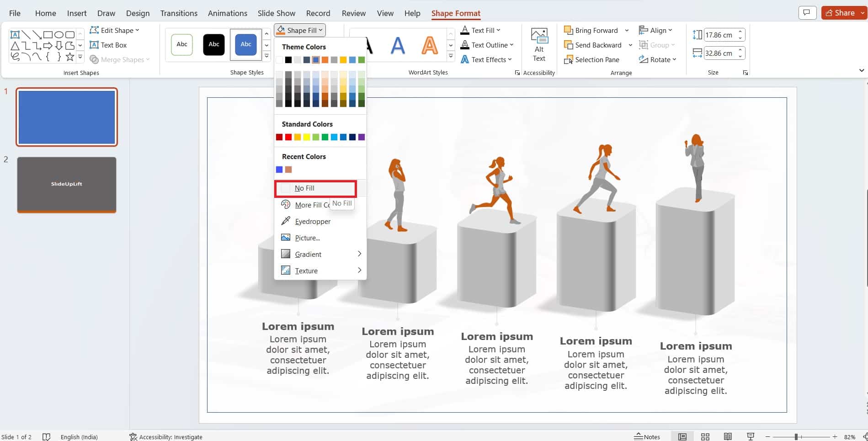The image size is (868, 441).
Task: Open the Edit Shape dropdown
Action: (114, 30)
